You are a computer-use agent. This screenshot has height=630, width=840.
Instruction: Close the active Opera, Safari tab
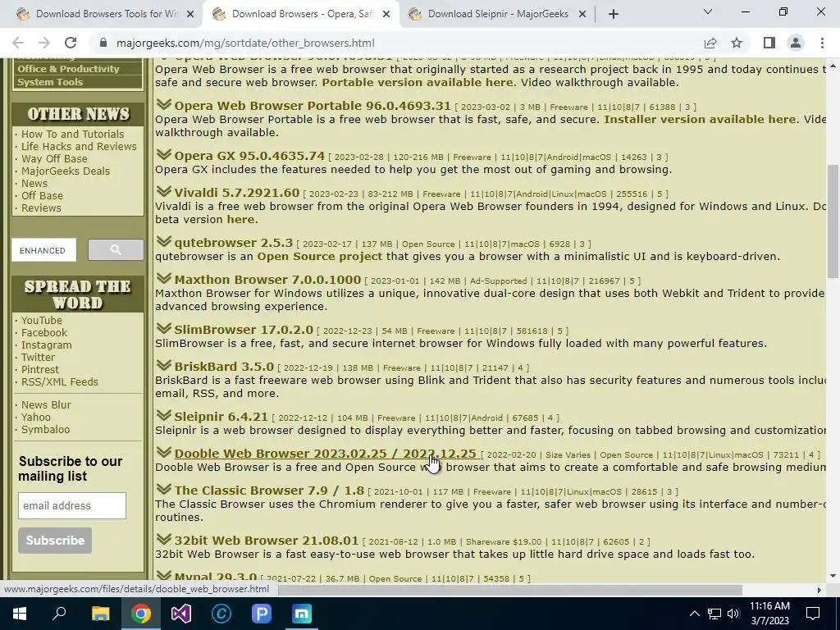click(386, 15)
